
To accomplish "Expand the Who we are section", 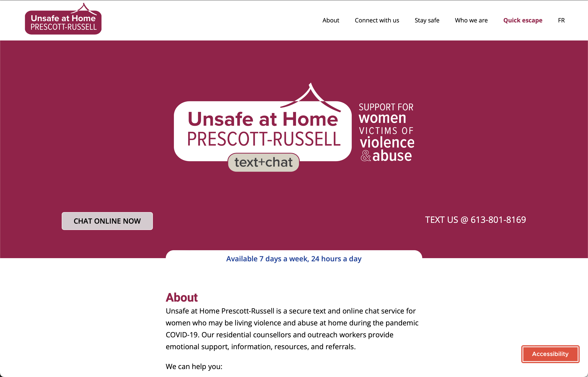I will tap(470, 20).
